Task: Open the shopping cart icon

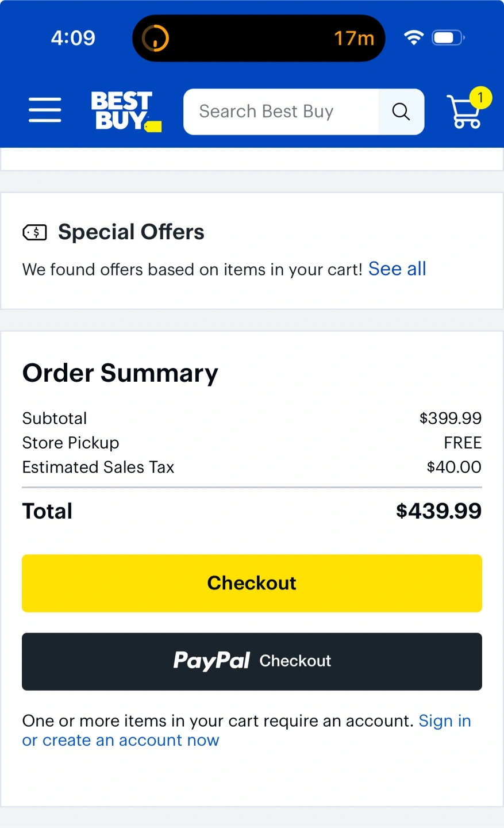Action: click(x=464, y=113)
